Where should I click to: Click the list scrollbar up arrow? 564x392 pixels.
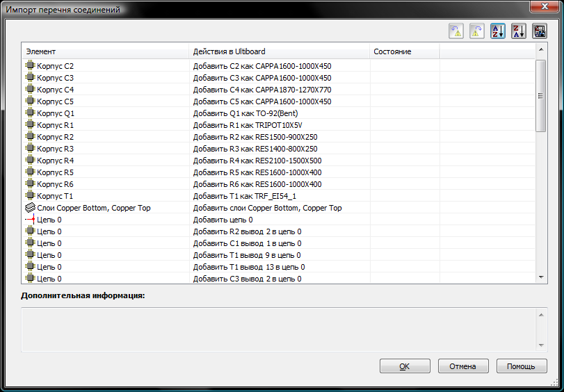[x=541, y=49]
